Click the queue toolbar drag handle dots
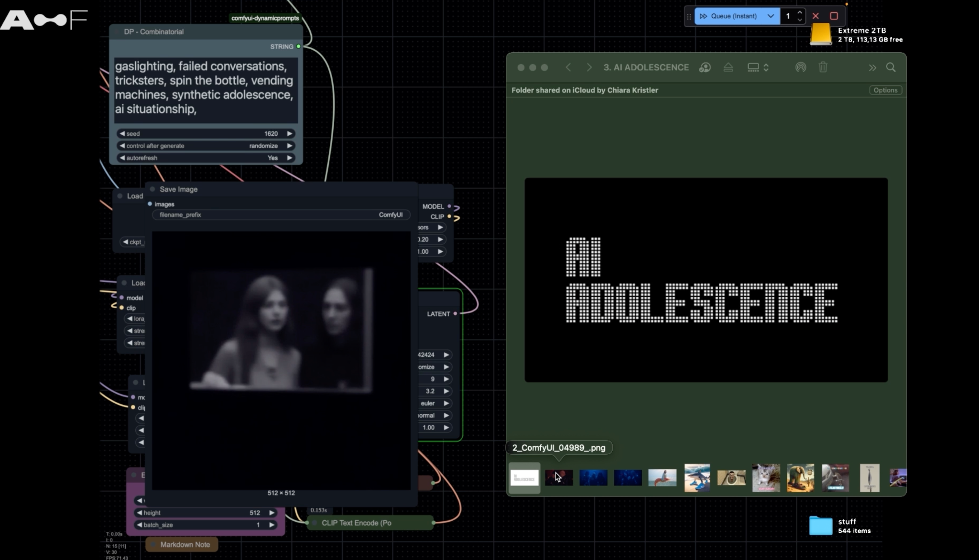This screenshot has width=979, height=560. (x=689, y=17)
